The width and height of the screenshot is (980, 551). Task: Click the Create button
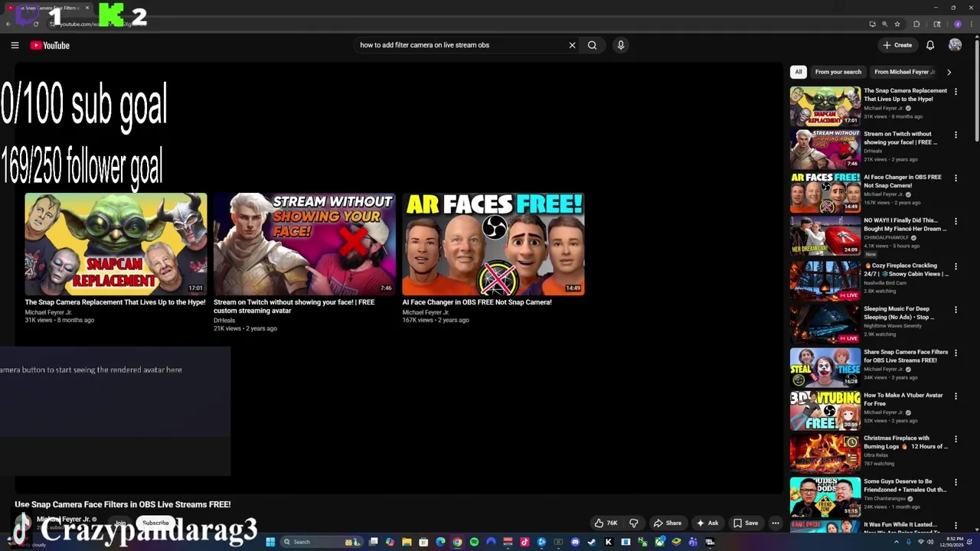[897, 45]
